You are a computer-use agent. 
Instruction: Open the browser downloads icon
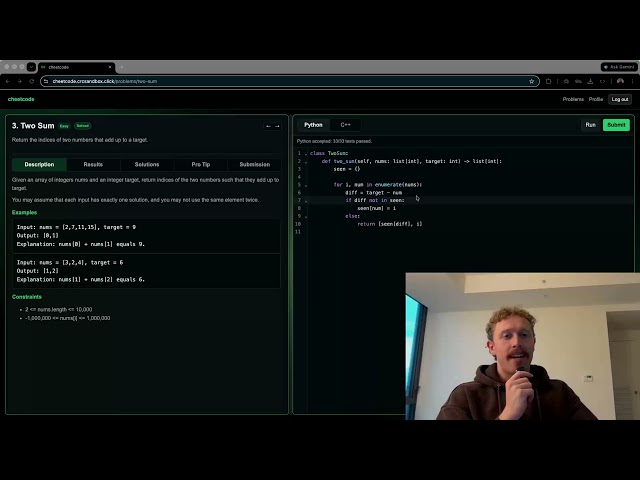click(x=590, y=81)
